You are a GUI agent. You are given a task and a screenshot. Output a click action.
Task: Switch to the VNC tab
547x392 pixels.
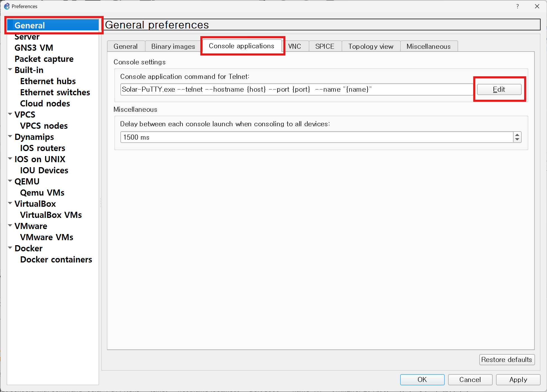tap(294, 46)
